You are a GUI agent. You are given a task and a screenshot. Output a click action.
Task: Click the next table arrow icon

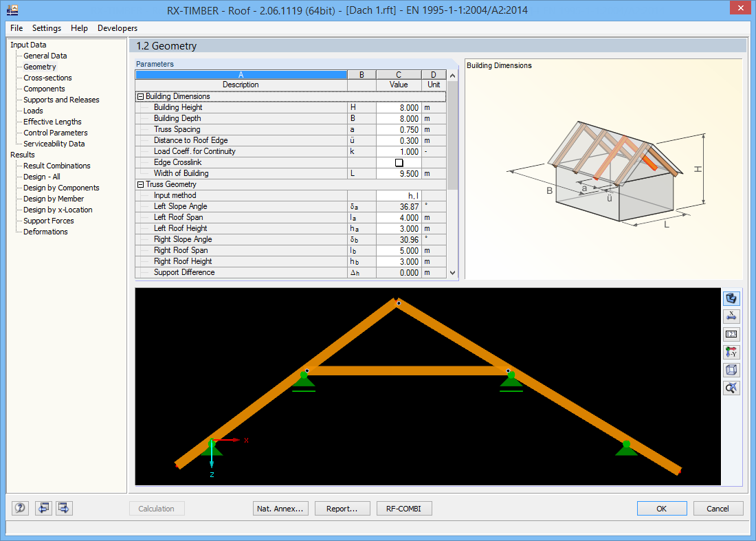coord(63,508)
